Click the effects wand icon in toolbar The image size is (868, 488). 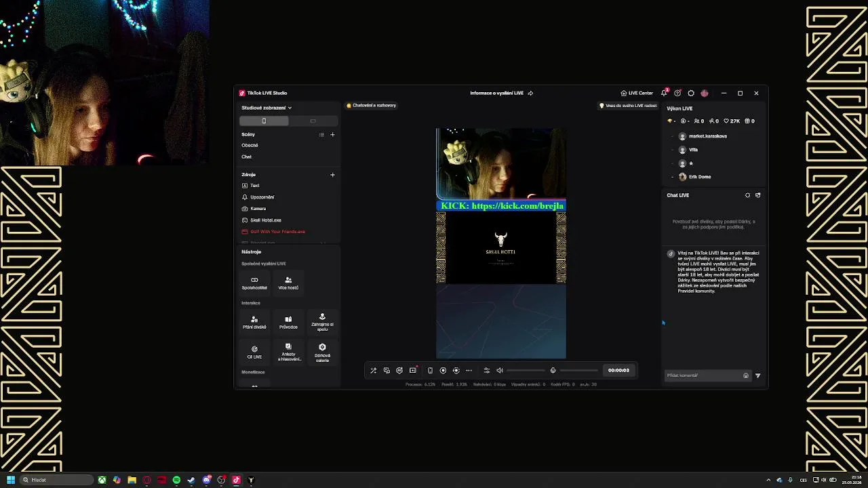373,371
